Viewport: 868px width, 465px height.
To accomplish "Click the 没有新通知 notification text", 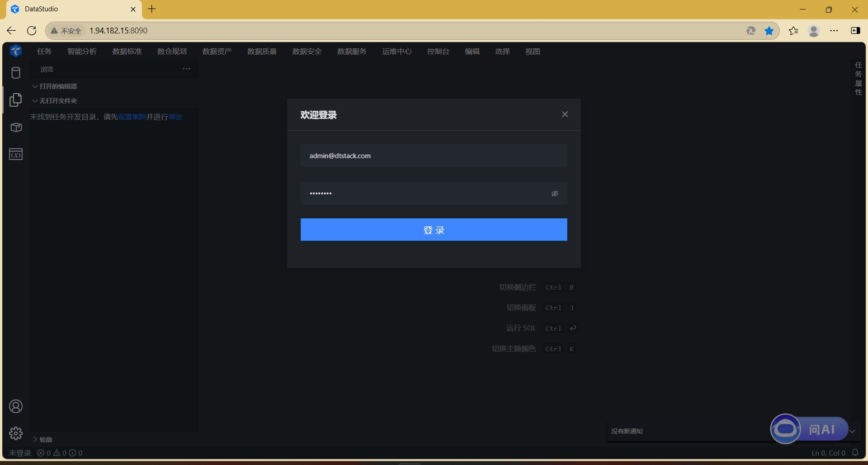I will 627,431.
